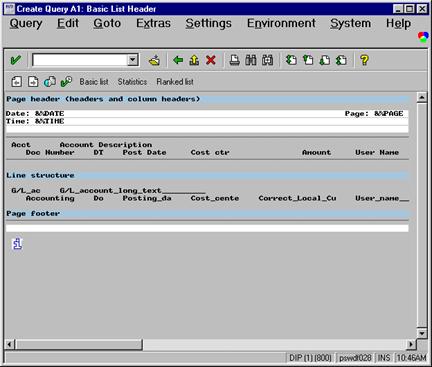432x367 pixels.
Task: Click the green checkmark Enter icon
Action: click(x=15, y=60)
